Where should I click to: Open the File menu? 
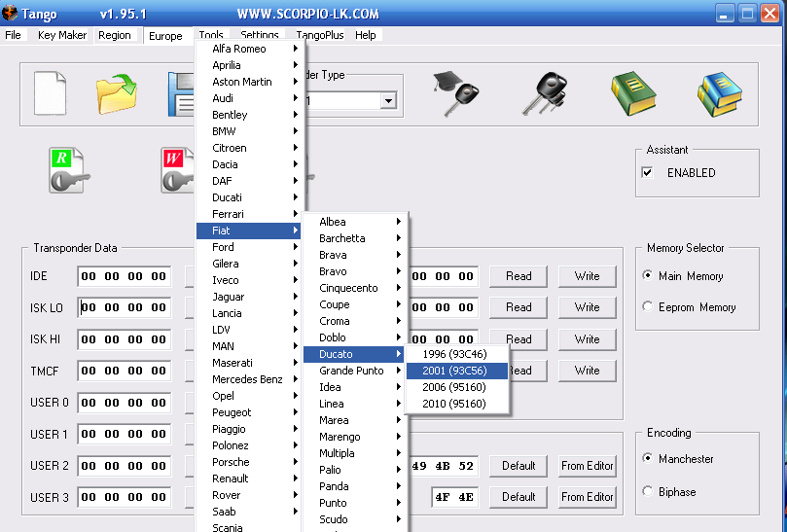[13, 35]
